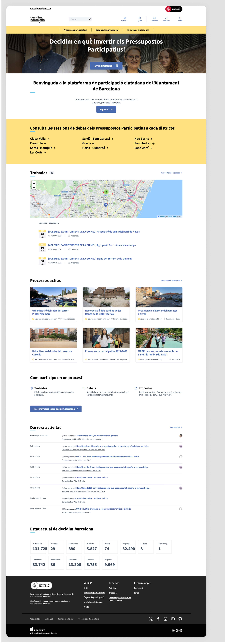Open footer Avís legal link
The image size is (225, 644).
tap(49, 619)
